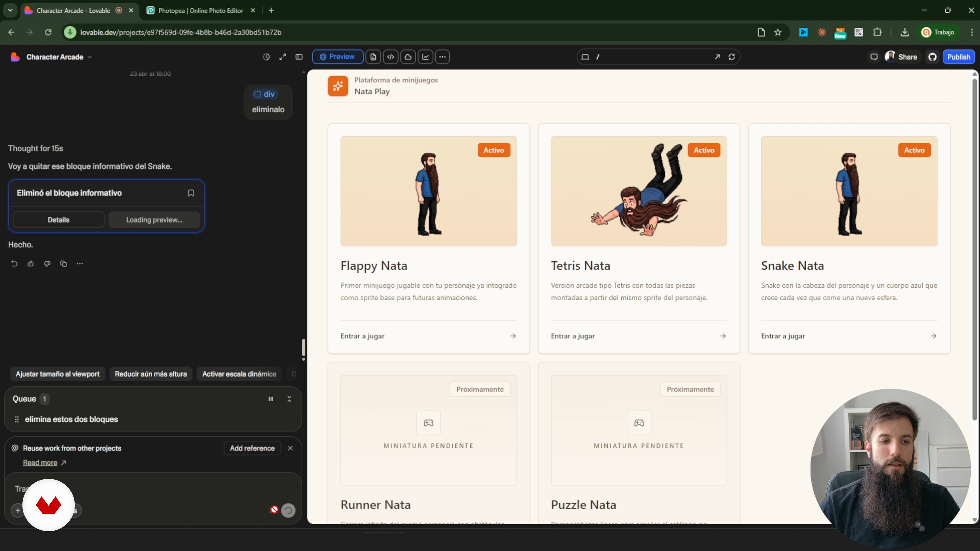This screenshot has height=551, width=980.
Task: Click the div element tag chip
Action: click(x=265, y=94)
